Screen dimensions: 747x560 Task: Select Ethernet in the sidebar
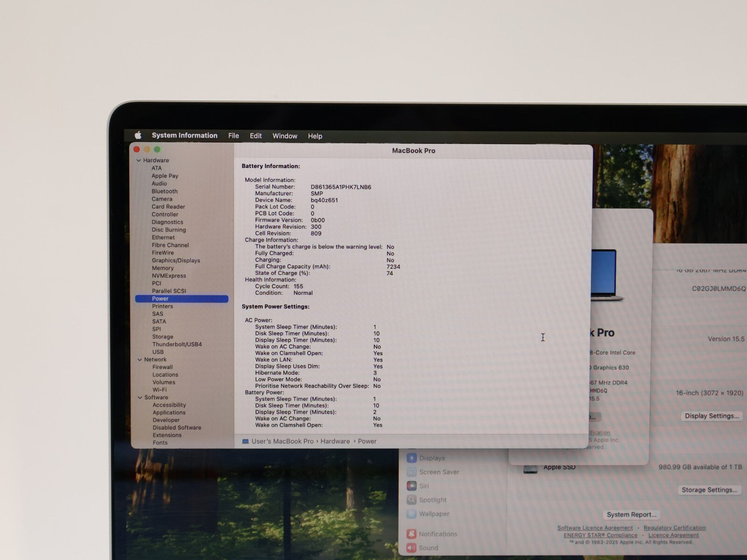pyautogui.click(x=163, y=238)
